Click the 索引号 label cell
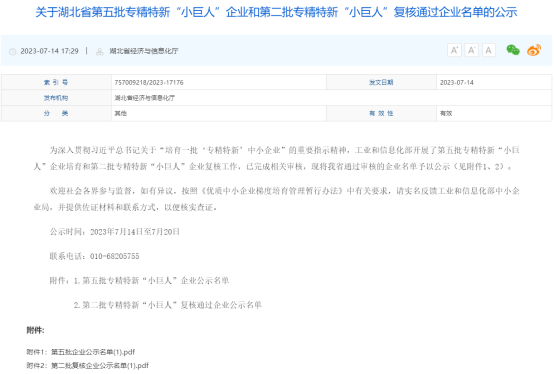The image size is (554, 374). coord(56,82)
